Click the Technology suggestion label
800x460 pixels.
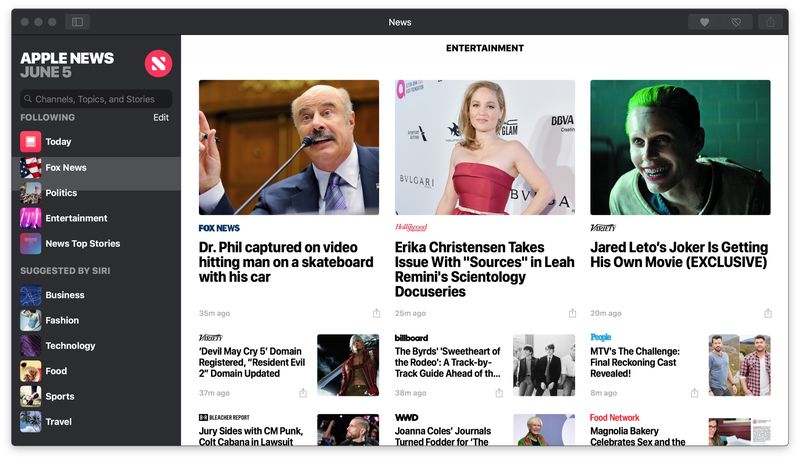(x=70, y=346)
